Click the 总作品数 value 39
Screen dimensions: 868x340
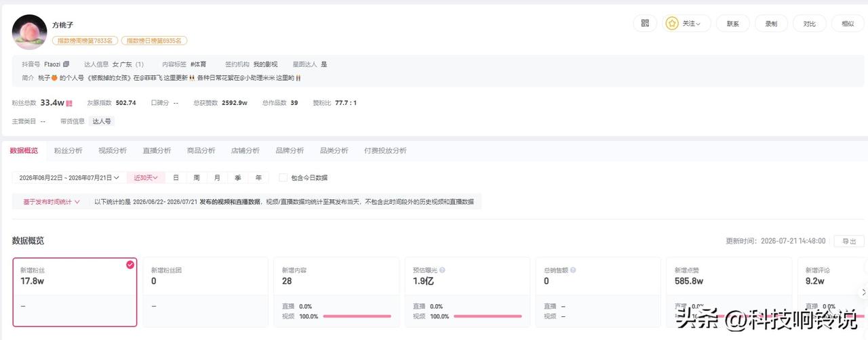coord(294,103)
